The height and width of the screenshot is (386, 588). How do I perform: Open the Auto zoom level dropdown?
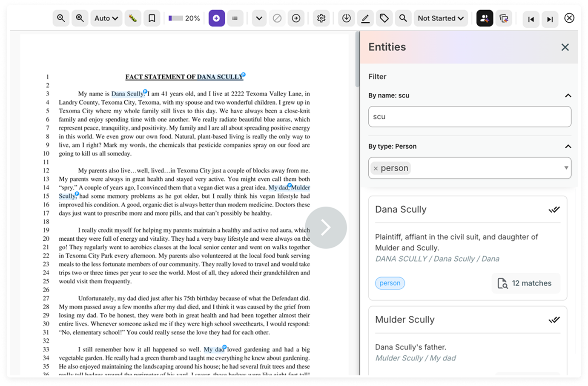106,18
